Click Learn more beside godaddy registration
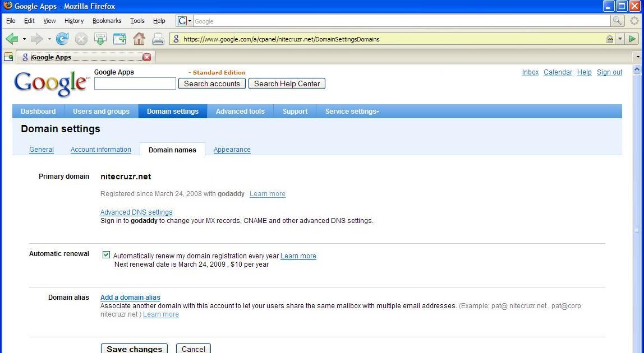Screen dimensions: 644x353 pos(268,194)
